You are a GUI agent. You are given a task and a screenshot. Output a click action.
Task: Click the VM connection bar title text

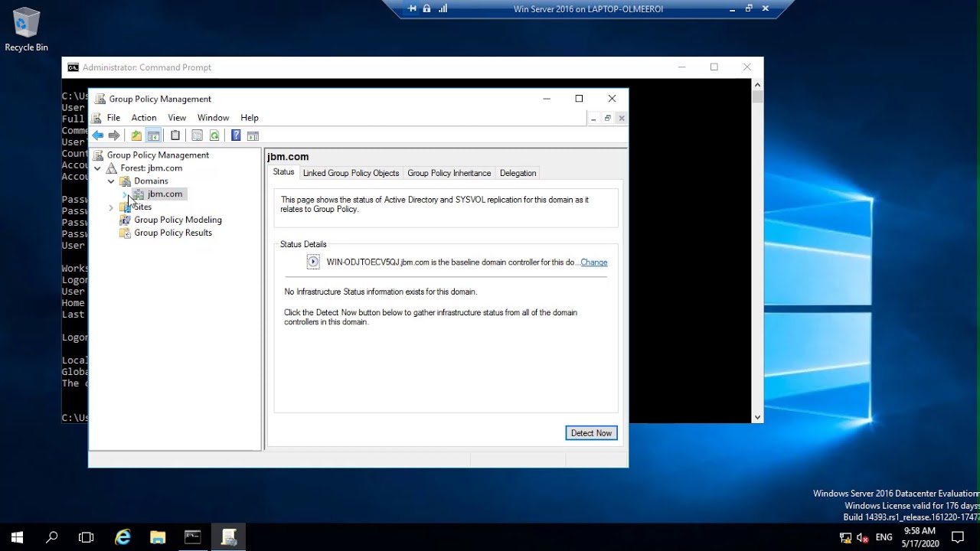(588, 9)
